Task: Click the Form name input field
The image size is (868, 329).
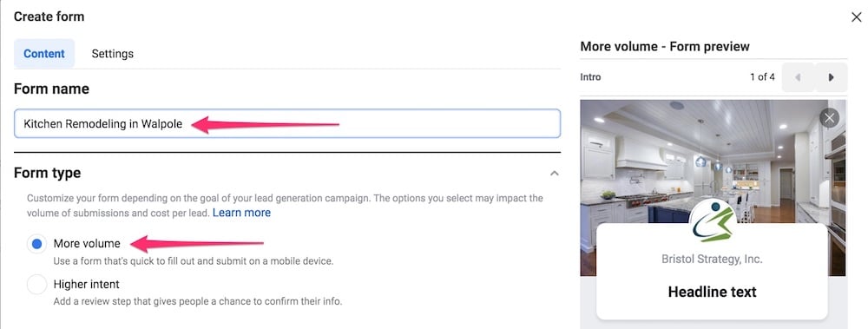Action: point(287,124)
